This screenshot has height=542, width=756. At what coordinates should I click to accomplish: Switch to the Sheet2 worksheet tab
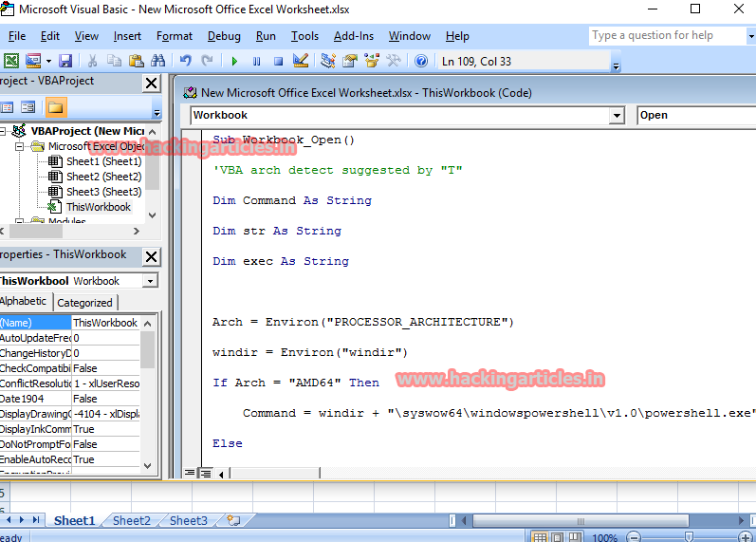[131, 521]
